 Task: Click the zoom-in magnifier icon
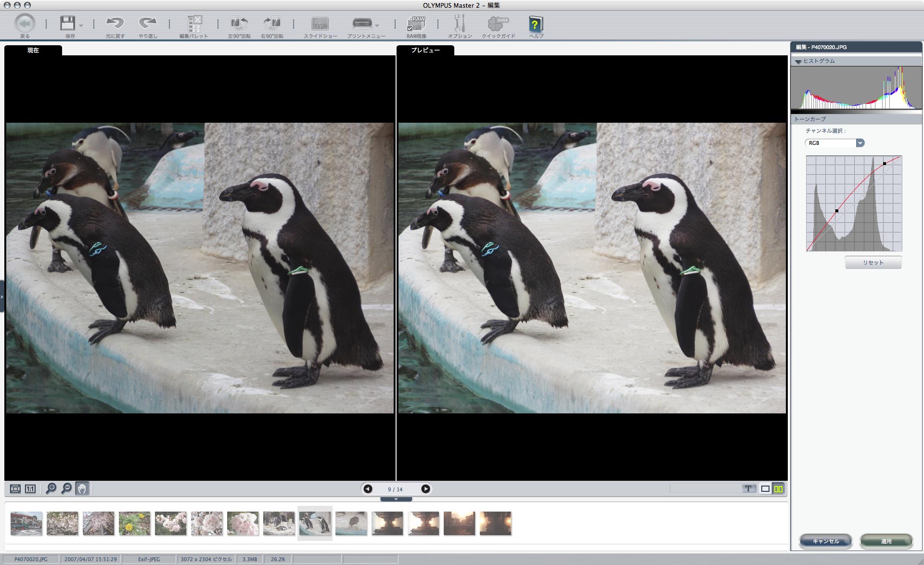point(51,488)
